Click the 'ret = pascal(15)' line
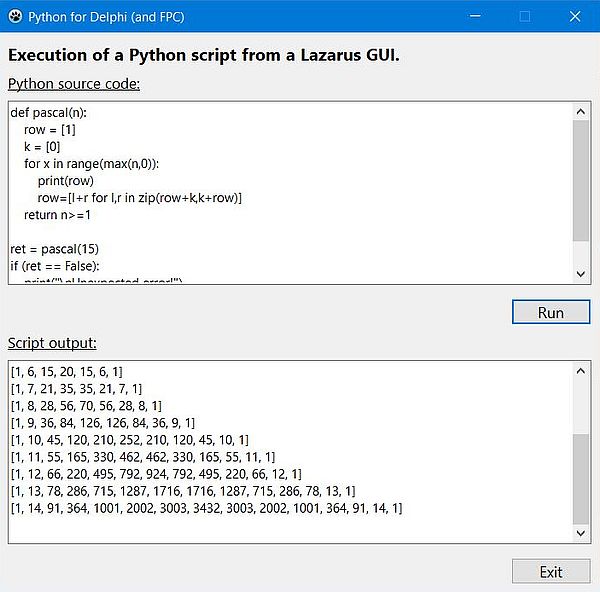Screen dimensions: 600x592 (x=54, y=249)
